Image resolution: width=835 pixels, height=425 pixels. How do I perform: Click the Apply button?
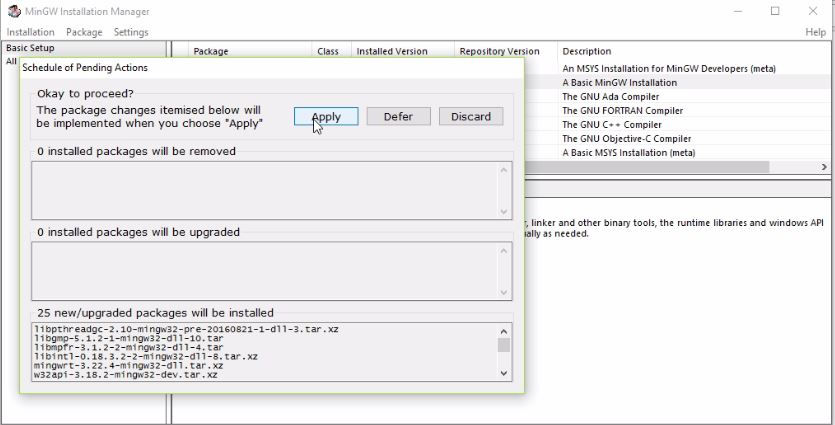pos(326,117)
